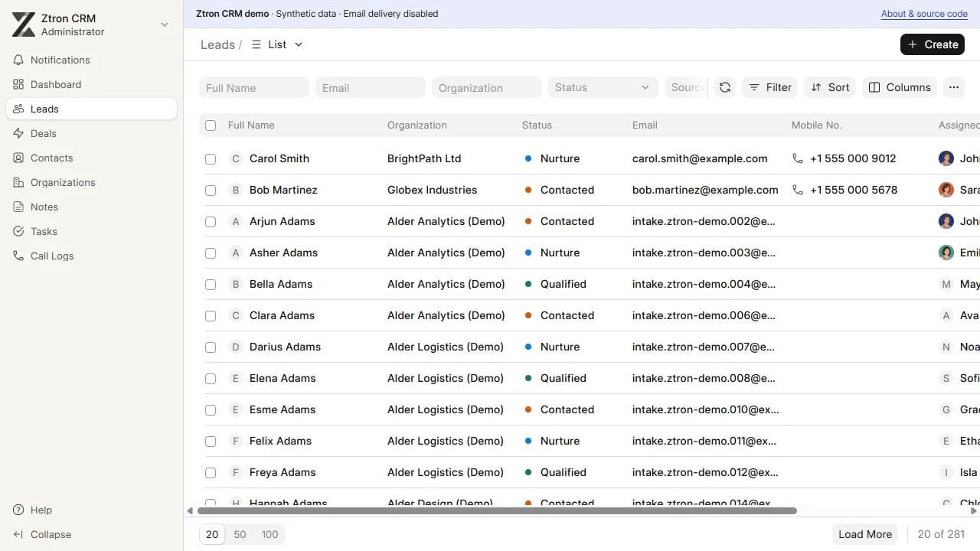The width and height of the screenshot is (980, 551).
Task: Open the Filter panel
Action: tap(770, 87)
